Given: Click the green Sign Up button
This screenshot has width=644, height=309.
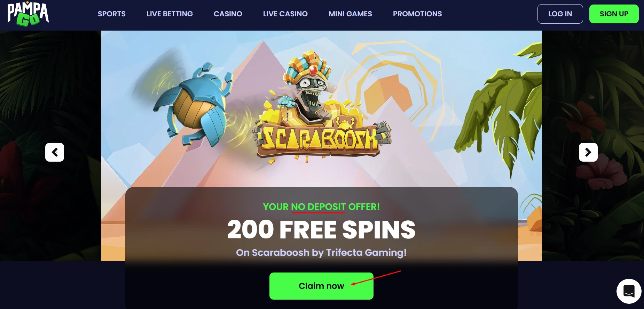Looking at the screenshot, I should (614, 14).
